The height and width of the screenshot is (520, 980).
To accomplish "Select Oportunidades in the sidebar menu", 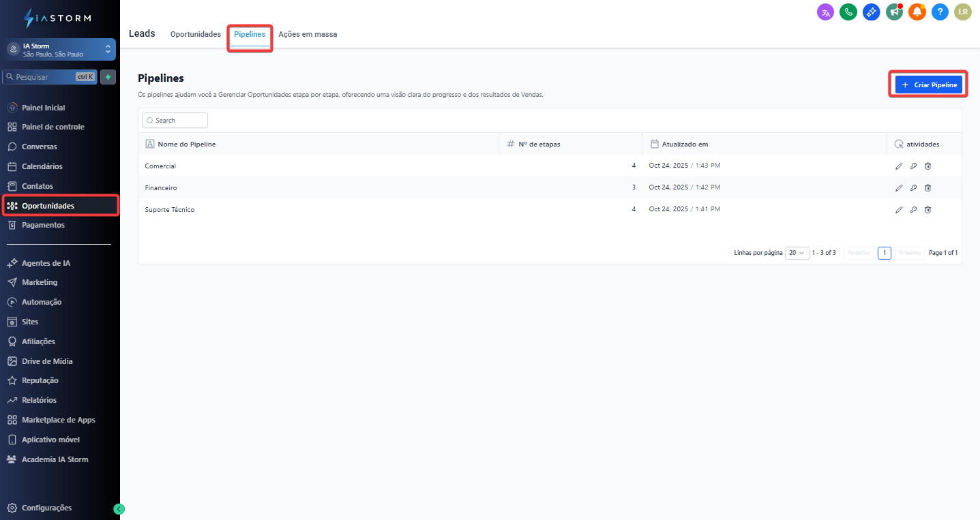I will pyautogui.click(x=59, y=206).
